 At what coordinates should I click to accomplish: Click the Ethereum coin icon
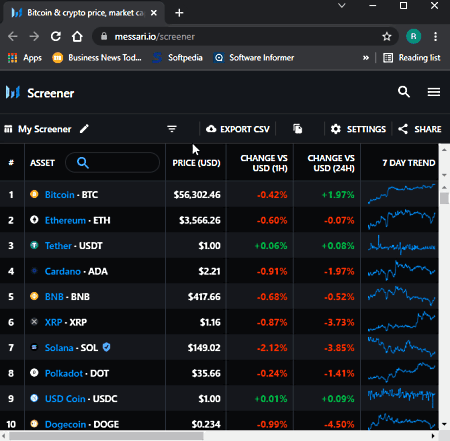pos(34,220)
